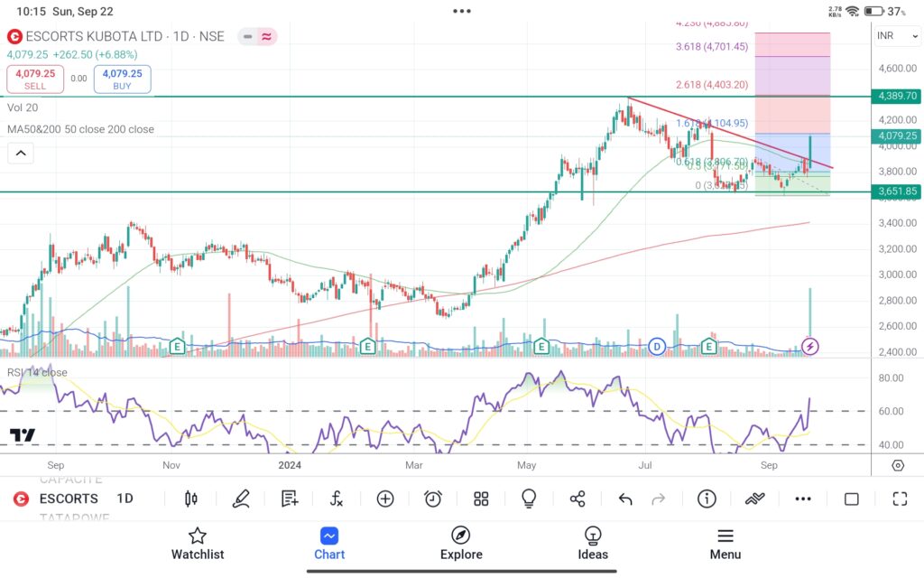This screenshot has height=578, width=924.
Task: Share the chart
Action: click(577, 499)
